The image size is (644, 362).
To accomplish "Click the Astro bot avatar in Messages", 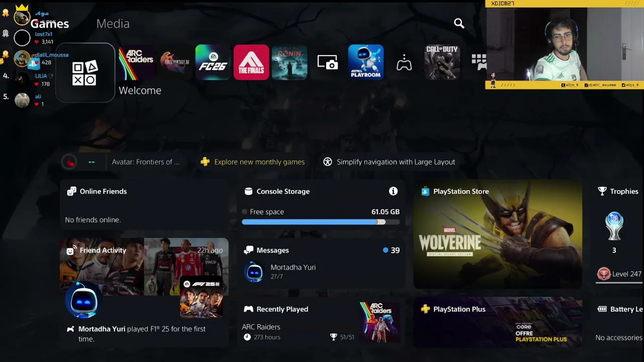I will 254,272.
